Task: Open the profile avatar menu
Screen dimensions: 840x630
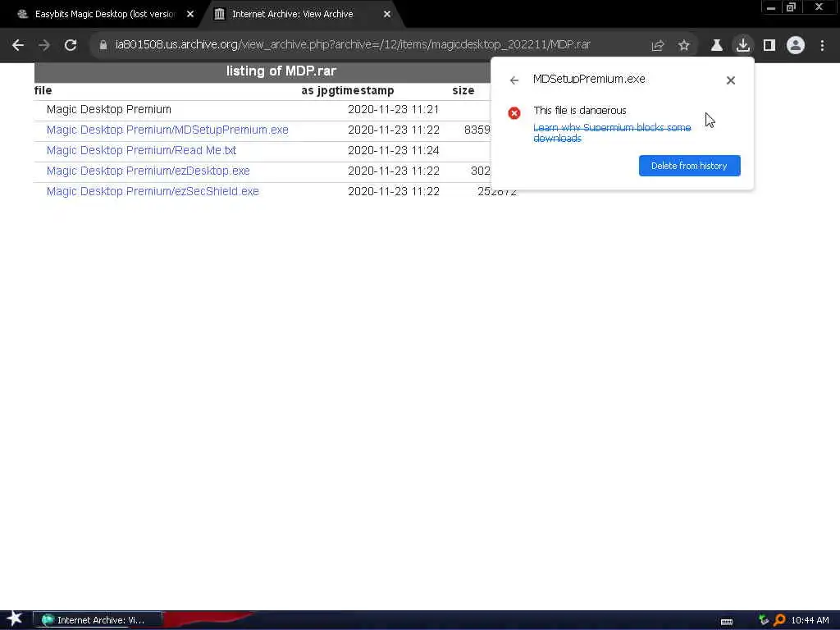Action: pos(796,45)
